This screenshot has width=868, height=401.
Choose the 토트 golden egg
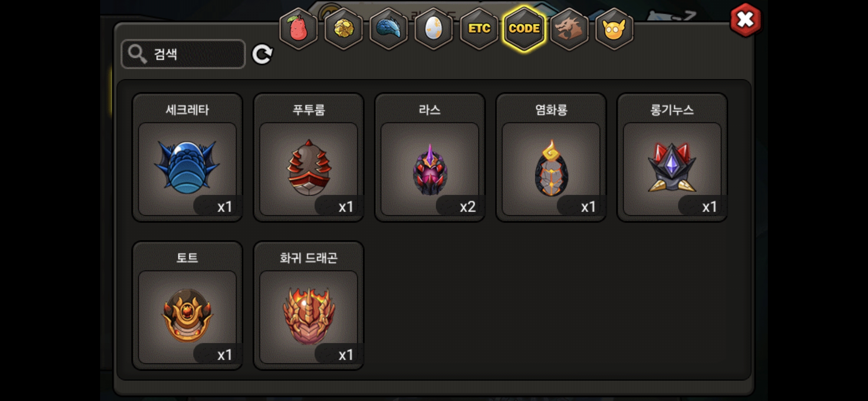187,306
